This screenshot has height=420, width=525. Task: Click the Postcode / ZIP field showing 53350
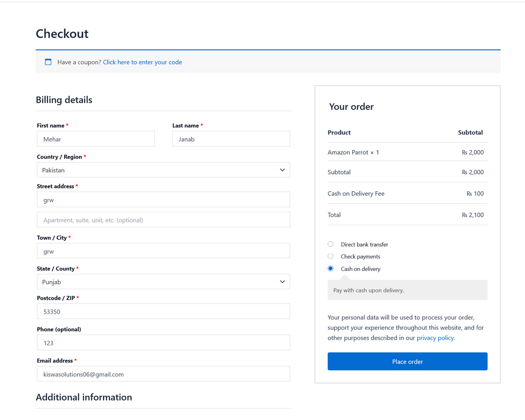click(163, 311)
